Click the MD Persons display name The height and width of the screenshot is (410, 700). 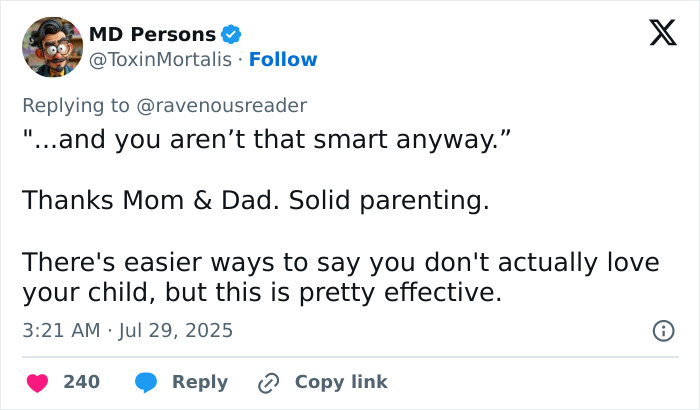[x=152, y=34]
